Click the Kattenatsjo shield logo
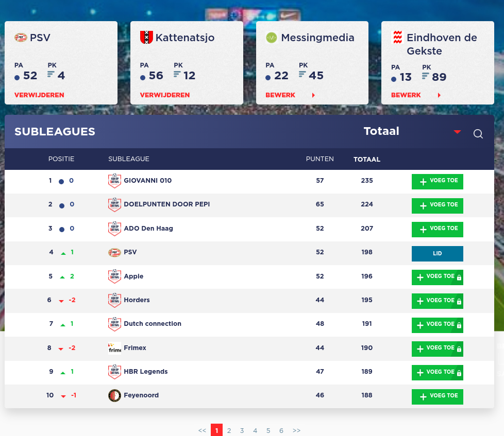The height and width of the screenshot is (436, 504). (146, 37)
